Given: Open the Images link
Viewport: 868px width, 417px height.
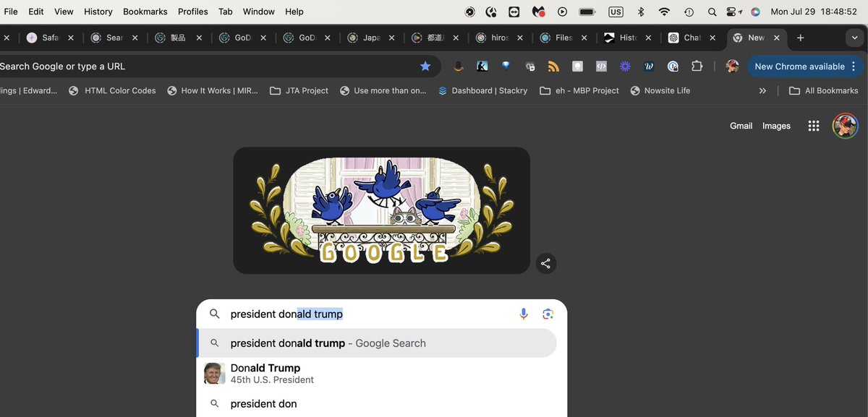Looking at the screenshot, I should click(776, 126).
